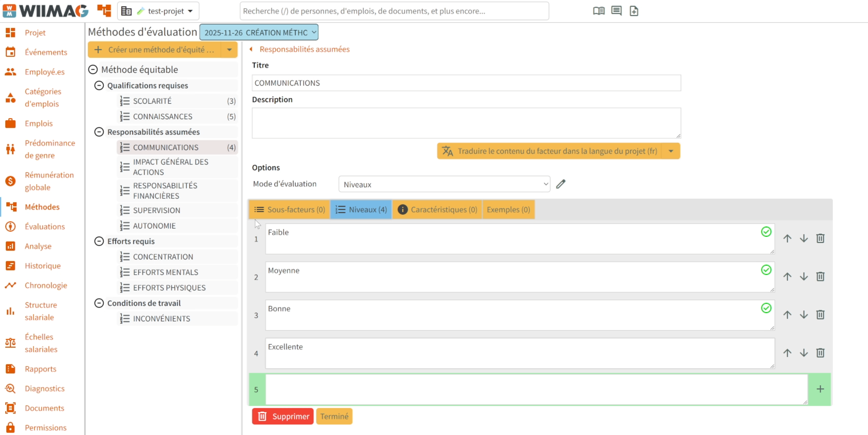Viewport: 868px width, 435px height.
Task: Add level 5 with plus icon
Action: coord(820,389)
